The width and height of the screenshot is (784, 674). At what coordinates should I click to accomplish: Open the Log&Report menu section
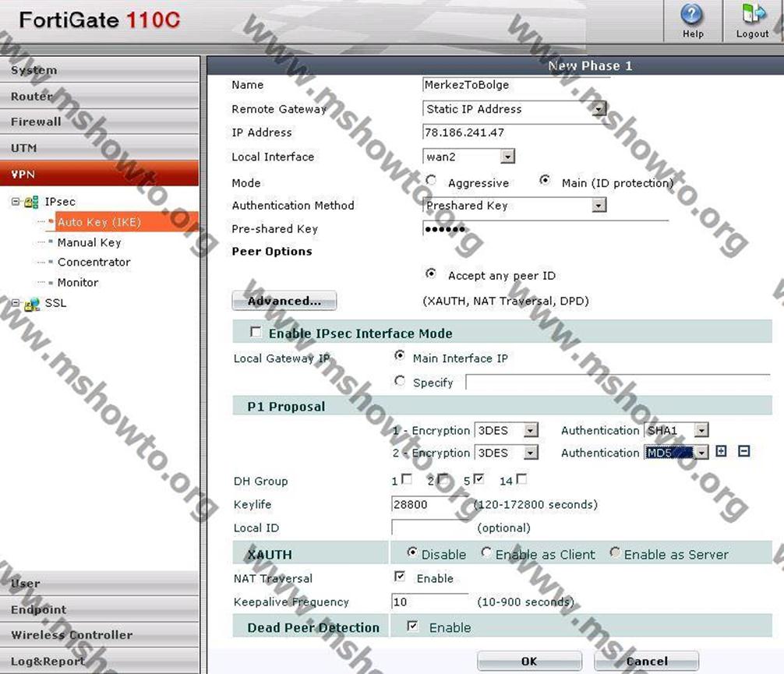coord(100,661)
